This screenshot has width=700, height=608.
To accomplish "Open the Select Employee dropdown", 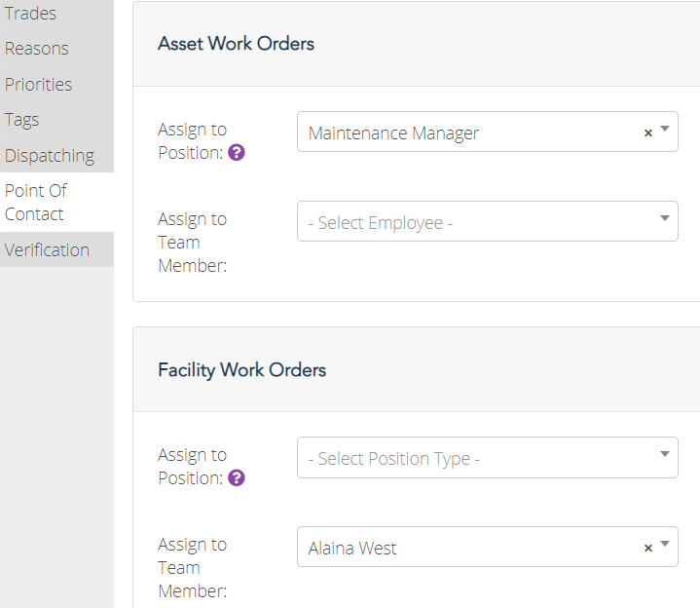I will point(488,221).
